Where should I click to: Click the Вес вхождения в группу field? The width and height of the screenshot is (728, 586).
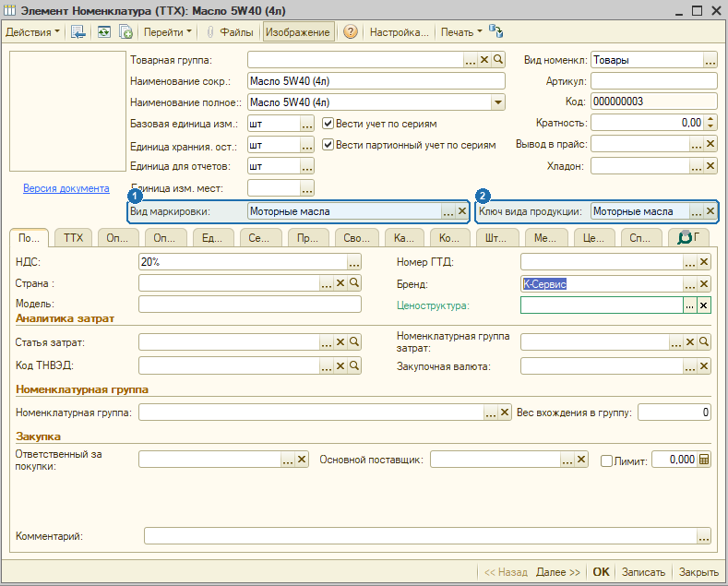pos(674,413)
